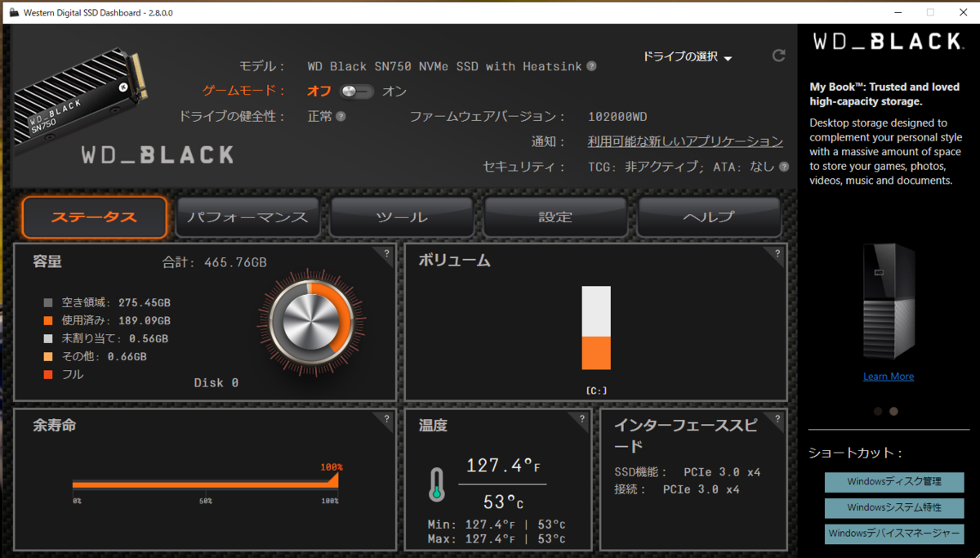Open the Learn More link for My Book

tap(888, 376)
